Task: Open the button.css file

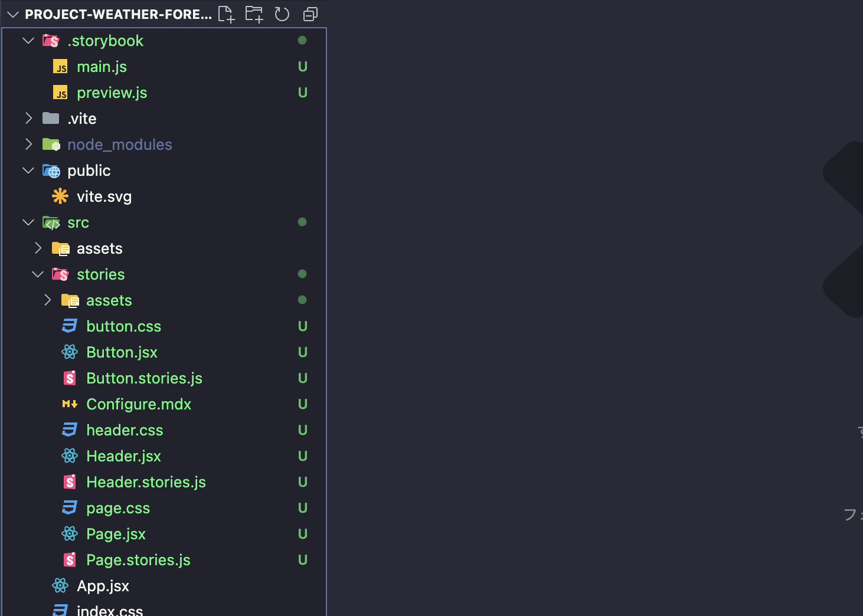Action: [124, 326]
